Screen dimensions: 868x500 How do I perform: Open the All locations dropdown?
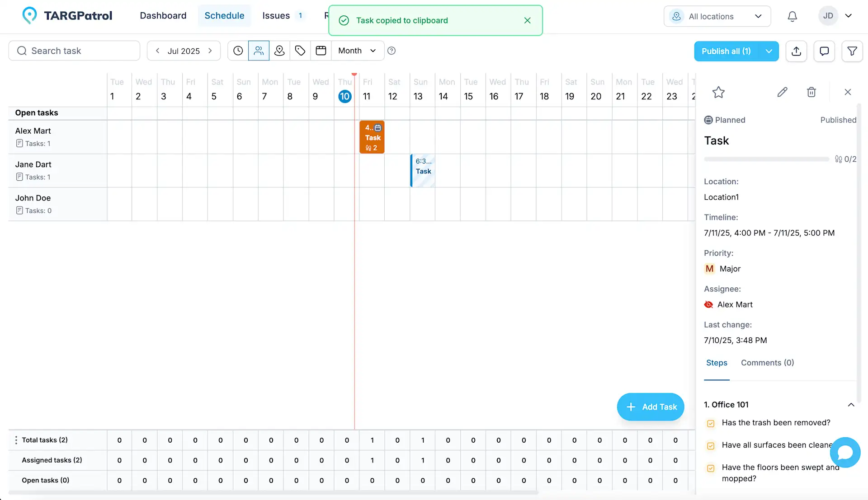click(x=717, y=16)
